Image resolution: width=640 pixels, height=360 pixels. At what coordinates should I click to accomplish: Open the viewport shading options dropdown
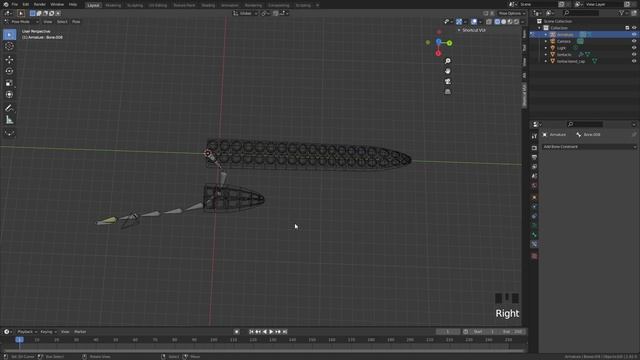(x=523, y=22)
